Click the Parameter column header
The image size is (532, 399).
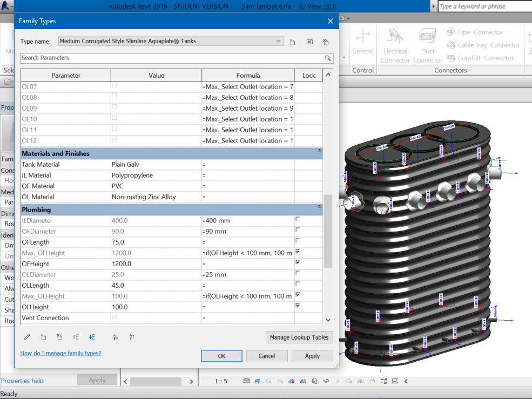[66, 76]
